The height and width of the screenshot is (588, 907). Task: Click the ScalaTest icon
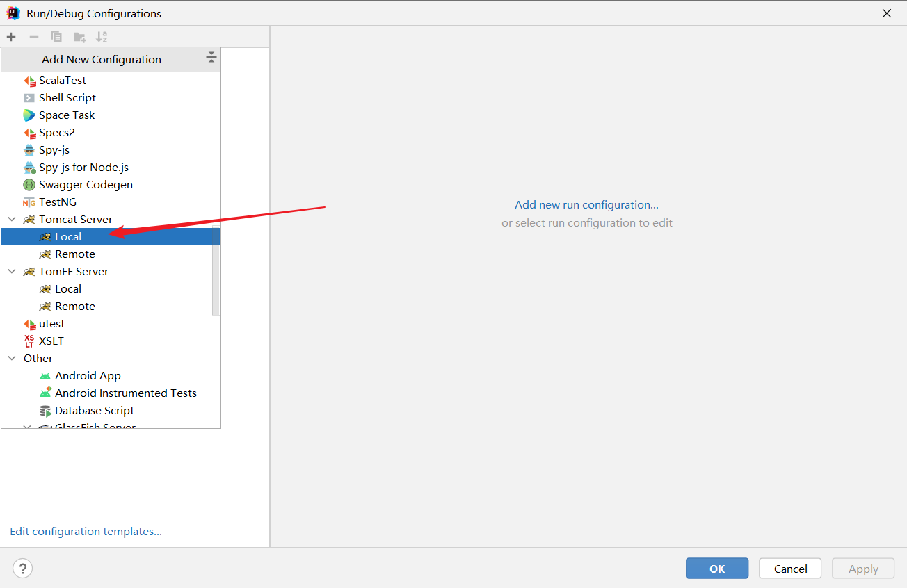[x=29, y=81]
